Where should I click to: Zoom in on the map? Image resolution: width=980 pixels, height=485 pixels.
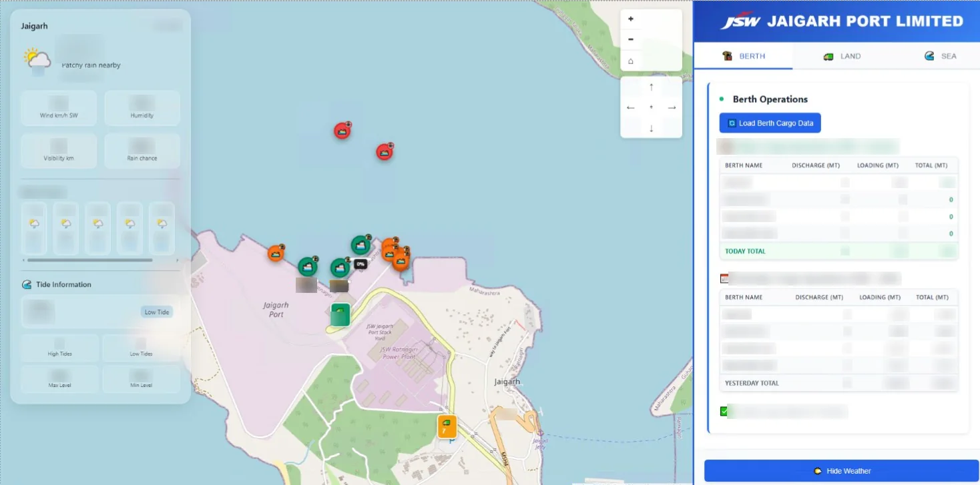(x=631, y=19)
